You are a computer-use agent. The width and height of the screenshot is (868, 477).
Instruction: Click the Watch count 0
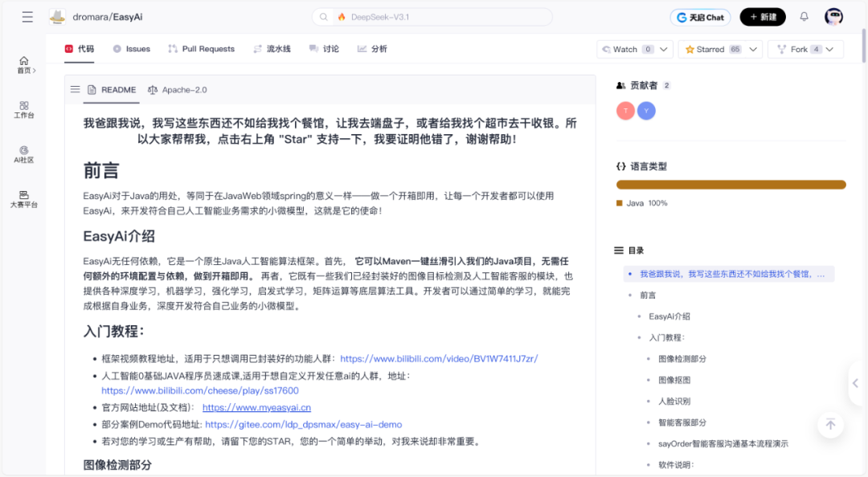coord(648,49)
